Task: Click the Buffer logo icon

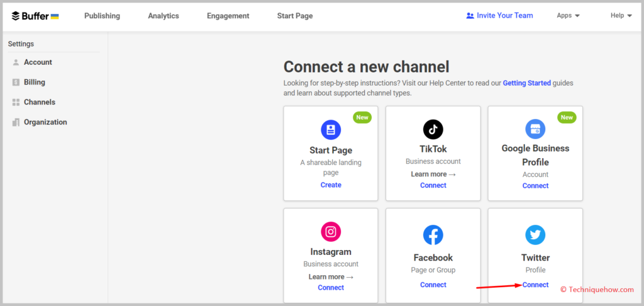Action: tap(16, 16)
